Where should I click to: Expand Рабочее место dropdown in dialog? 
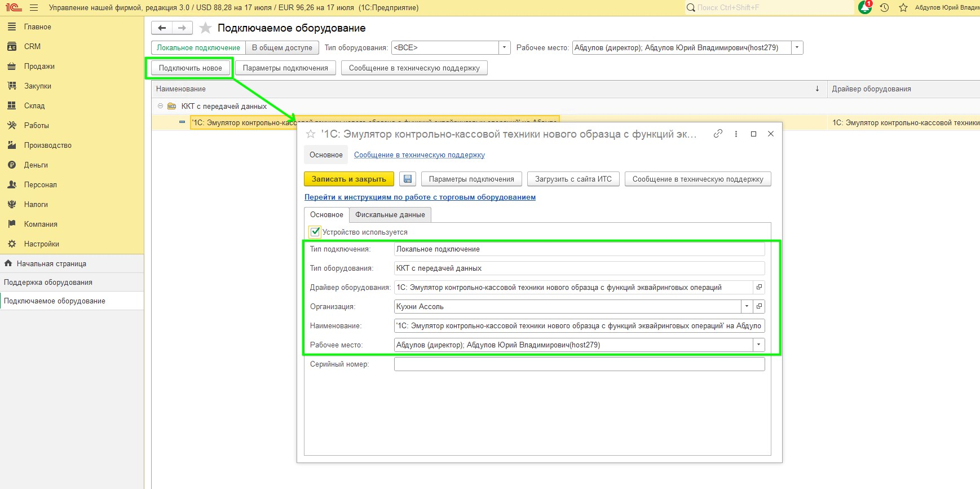(758, 345)
